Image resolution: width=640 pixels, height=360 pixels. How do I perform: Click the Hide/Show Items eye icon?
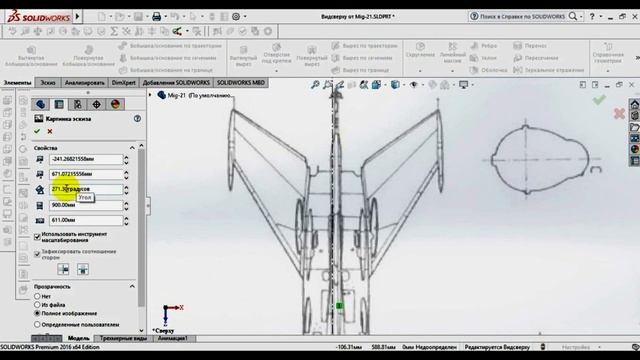click(413, 85)
